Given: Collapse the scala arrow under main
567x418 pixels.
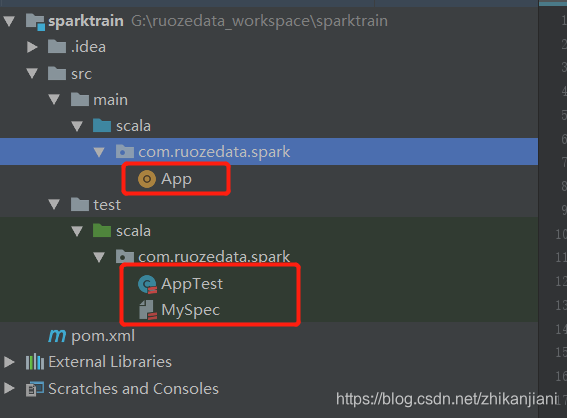Looking at the screenshot, I should pyautogui.click(x=77, y=126).
